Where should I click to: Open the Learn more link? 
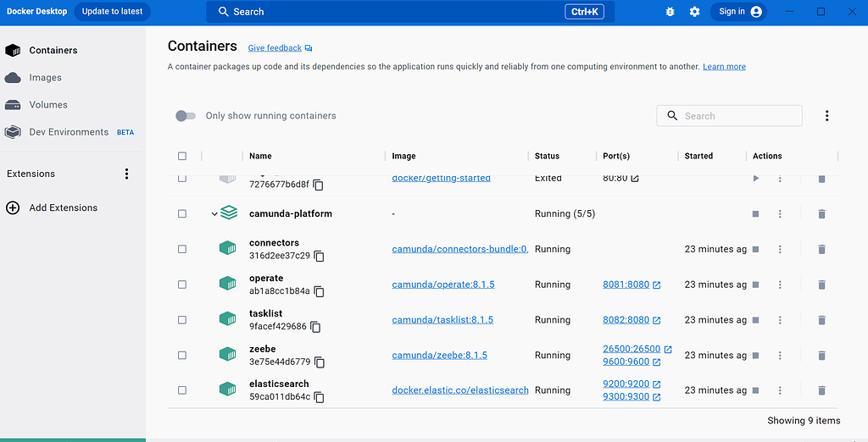pos(724,66)
